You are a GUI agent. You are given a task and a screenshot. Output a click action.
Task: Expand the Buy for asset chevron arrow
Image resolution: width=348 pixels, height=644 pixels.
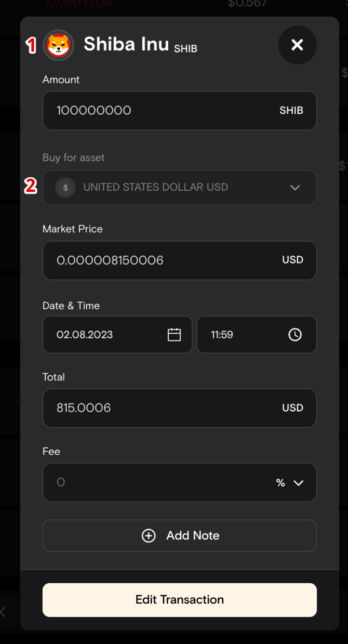(x=295, y=188)
